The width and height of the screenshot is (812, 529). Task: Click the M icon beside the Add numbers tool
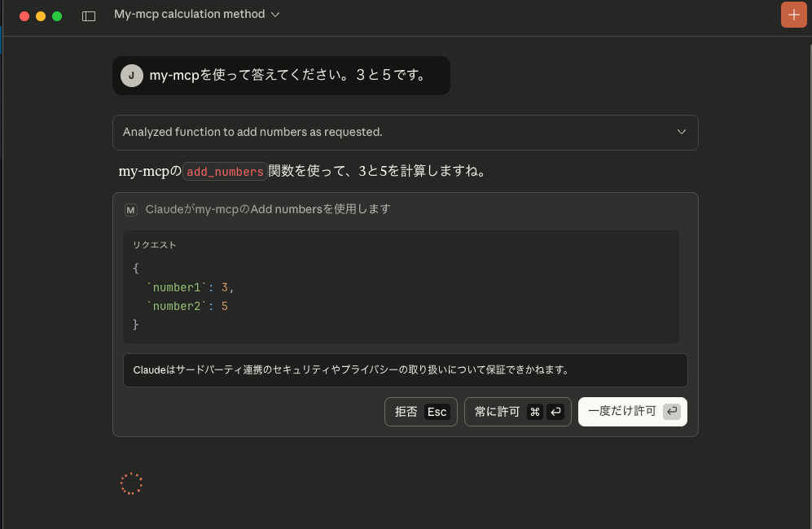130,209
